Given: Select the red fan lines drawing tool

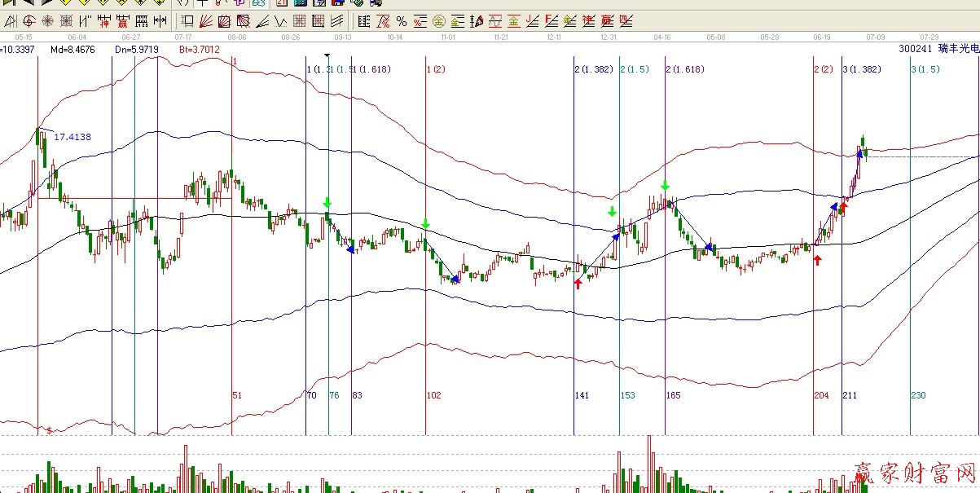Looking at the screenshot, I should coord(205,21).
